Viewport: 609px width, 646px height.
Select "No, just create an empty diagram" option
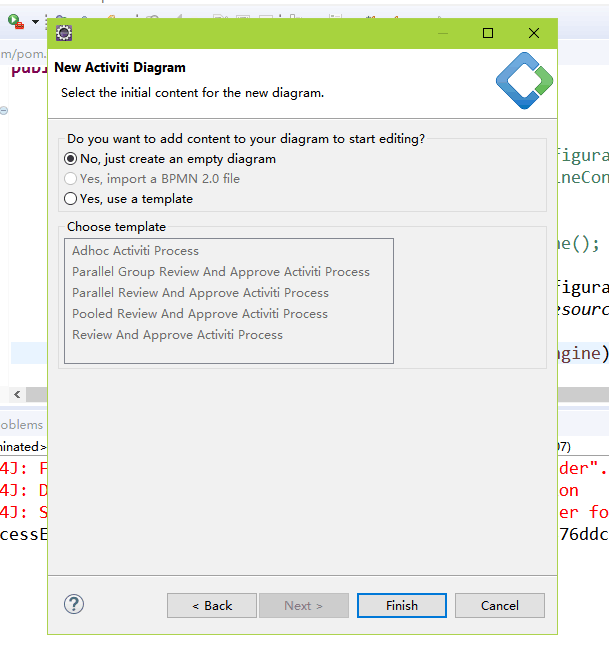pyautogui.click(x=170, y=159)
